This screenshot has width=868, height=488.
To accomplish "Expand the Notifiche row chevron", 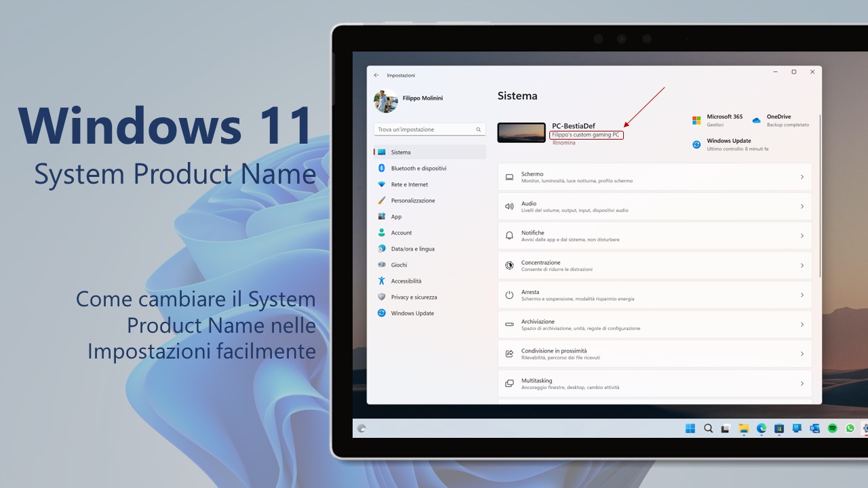I will pyautogui.click(x=802, y=236).
